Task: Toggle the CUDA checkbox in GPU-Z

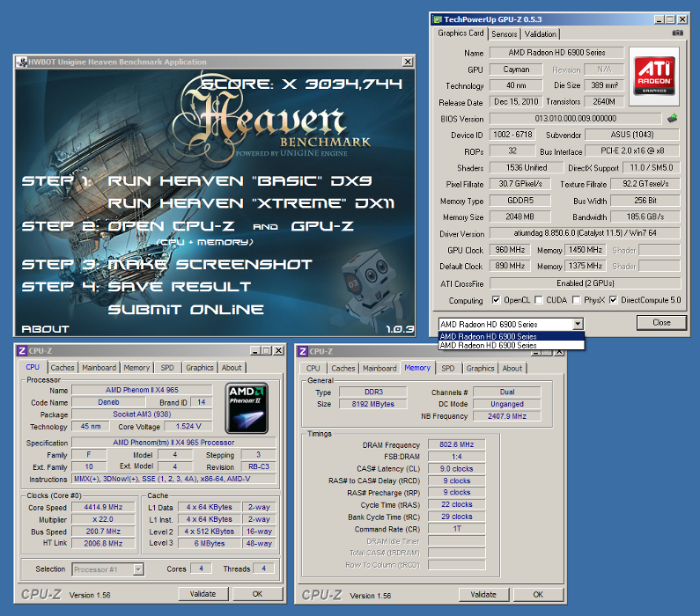Action: pyautogui.click(x=538, y=300)
